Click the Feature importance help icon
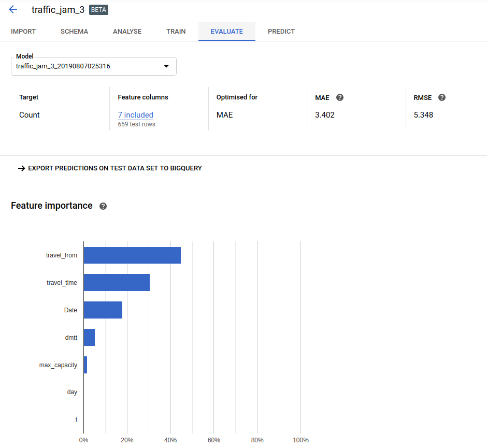 pyautogui.click(x=103, y=206)
